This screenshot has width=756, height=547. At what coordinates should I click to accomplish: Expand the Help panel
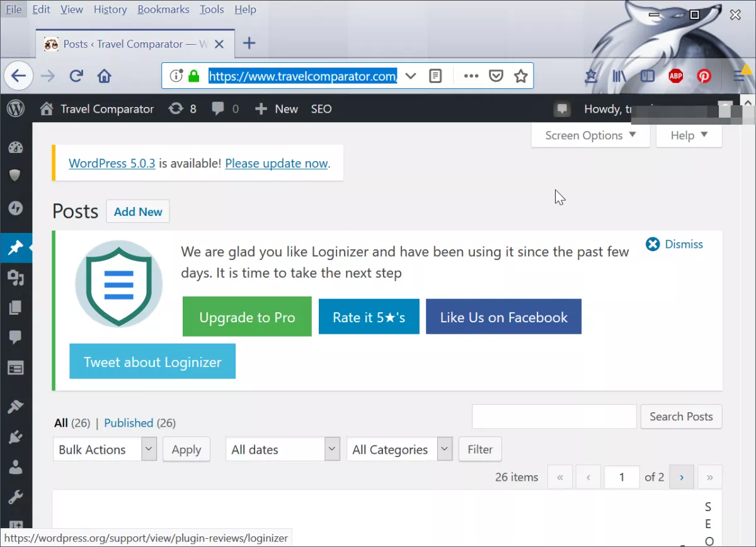(x=689, y=135)
